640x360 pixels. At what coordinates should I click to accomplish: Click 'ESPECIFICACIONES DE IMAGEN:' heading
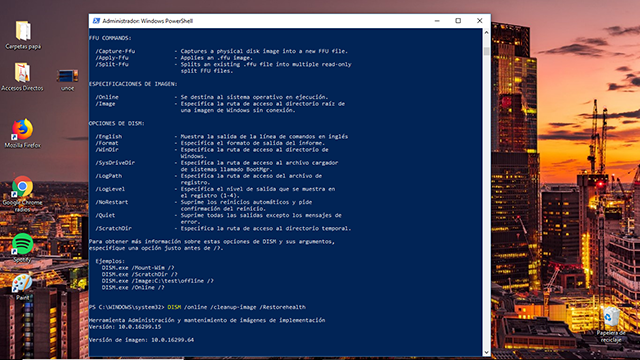coord(133,84)
